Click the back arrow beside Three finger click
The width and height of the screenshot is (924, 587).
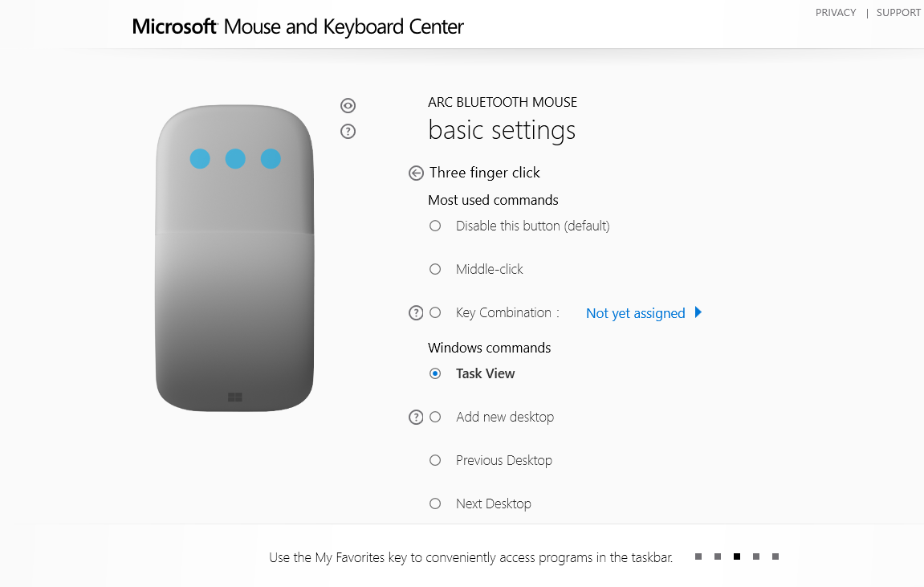pyautogui.click(x=416, y=173)
